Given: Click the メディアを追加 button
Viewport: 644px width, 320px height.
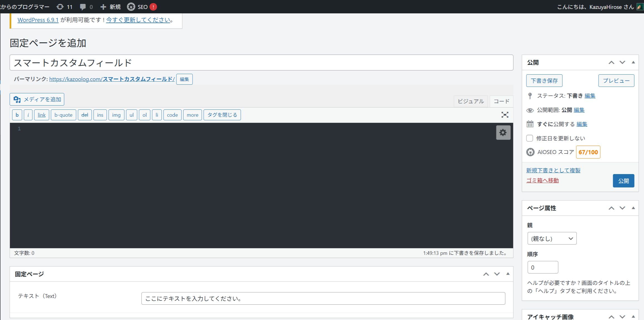Looking at the screenshot, I should pos(37,99).
